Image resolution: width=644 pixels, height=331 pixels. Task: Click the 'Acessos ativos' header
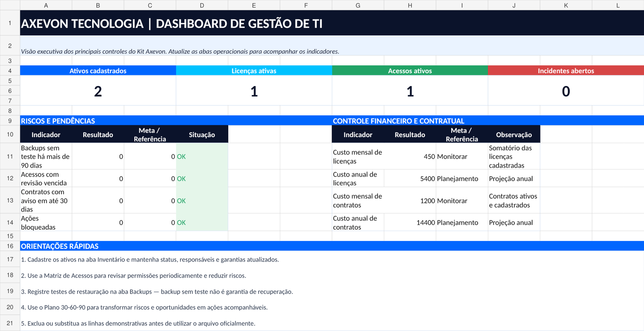[410, 70]
